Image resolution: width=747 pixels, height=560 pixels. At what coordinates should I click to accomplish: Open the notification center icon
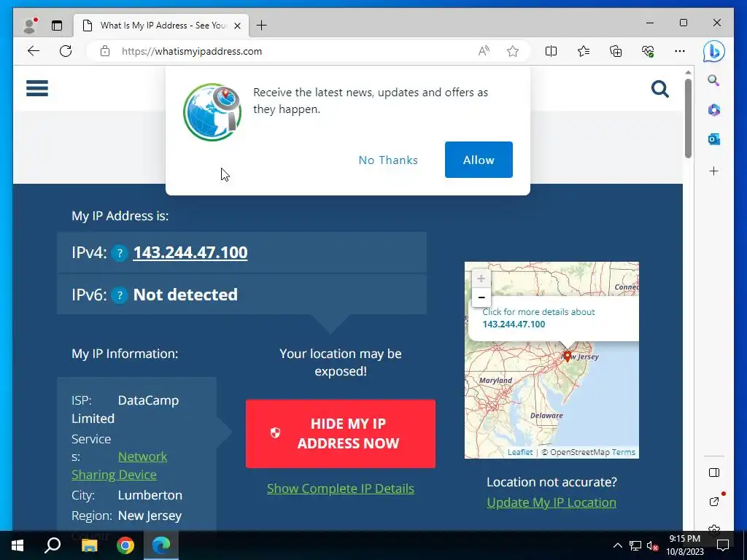tap(723, 545)
